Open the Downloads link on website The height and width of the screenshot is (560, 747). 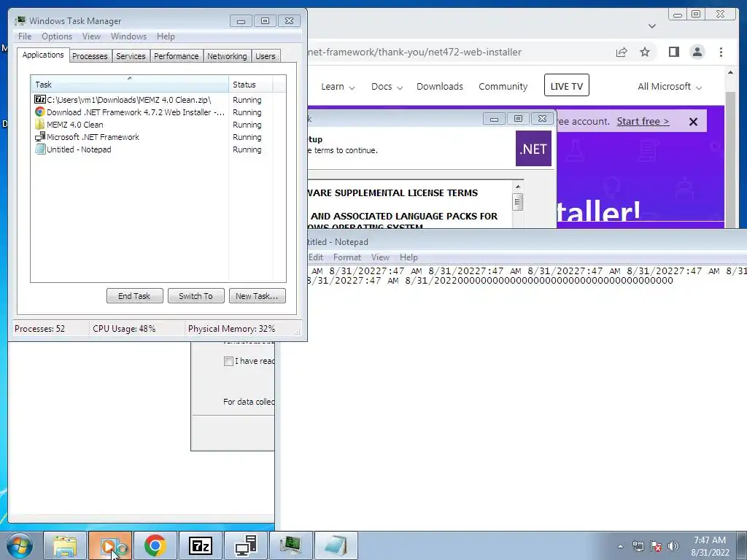tap(440, 87)
